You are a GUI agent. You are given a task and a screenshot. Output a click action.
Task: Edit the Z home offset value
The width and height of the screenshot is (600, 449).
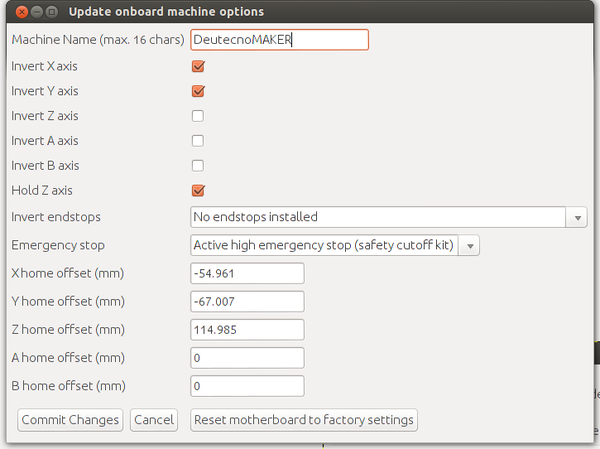(246, 330)
